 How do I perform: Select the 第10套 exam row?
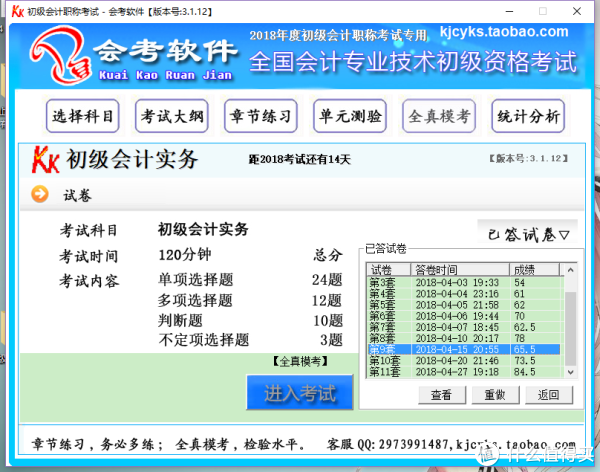pos(464,361)
